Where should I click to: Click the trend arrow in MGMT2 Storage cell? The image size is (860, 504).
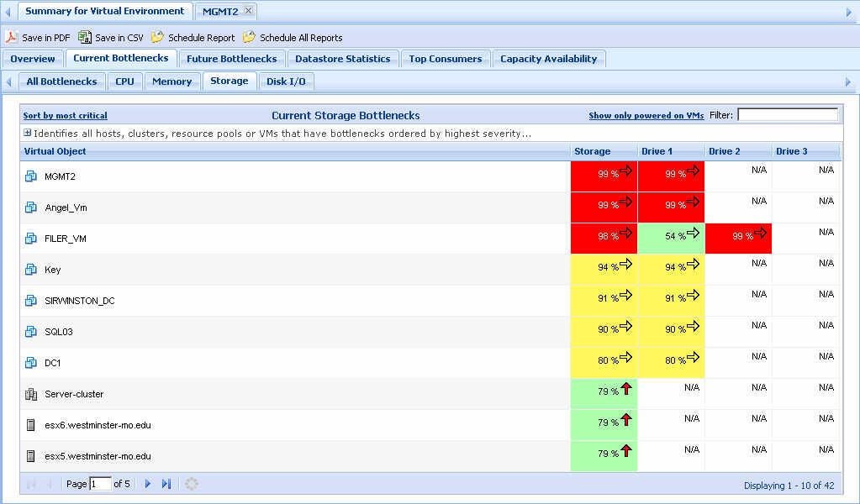click(x=625, y=171)
